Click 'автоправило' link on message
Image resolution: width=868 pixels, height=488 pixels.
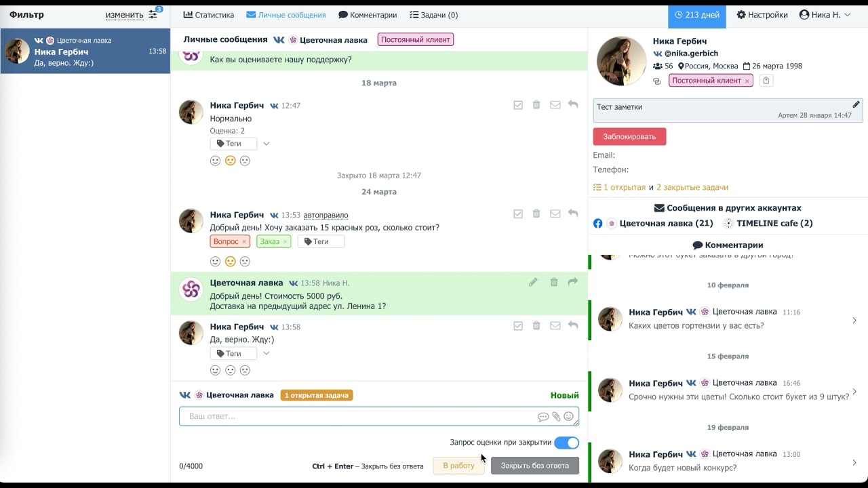(x=325, y=215)
